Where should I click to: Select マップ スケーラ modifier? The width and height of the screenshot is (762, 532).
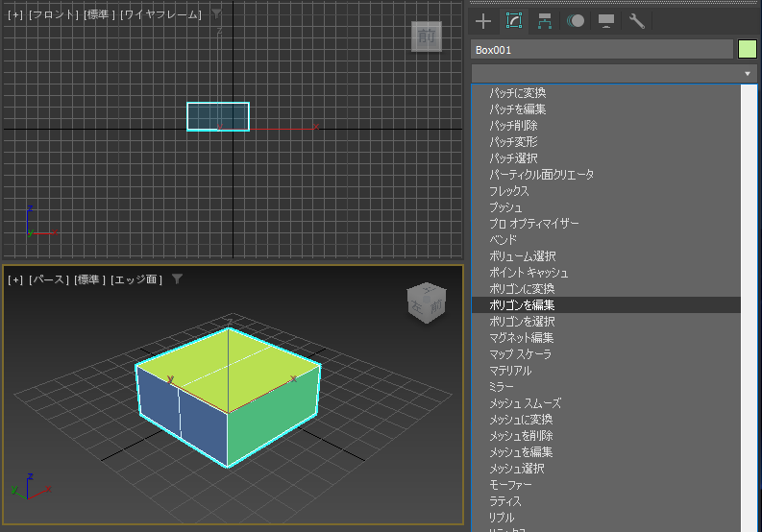(606, 354)
